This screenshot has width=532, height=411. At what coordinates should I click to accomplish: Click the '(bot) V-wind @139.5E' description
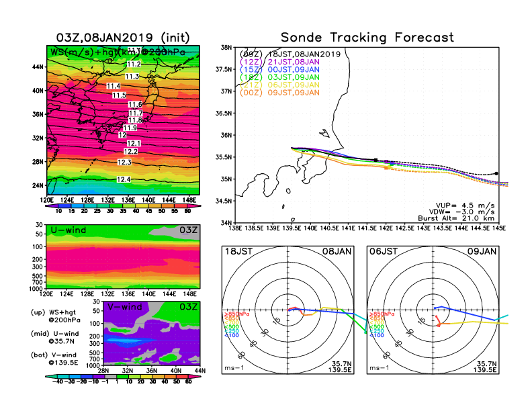pyautogui.click(x=54, y=359)
